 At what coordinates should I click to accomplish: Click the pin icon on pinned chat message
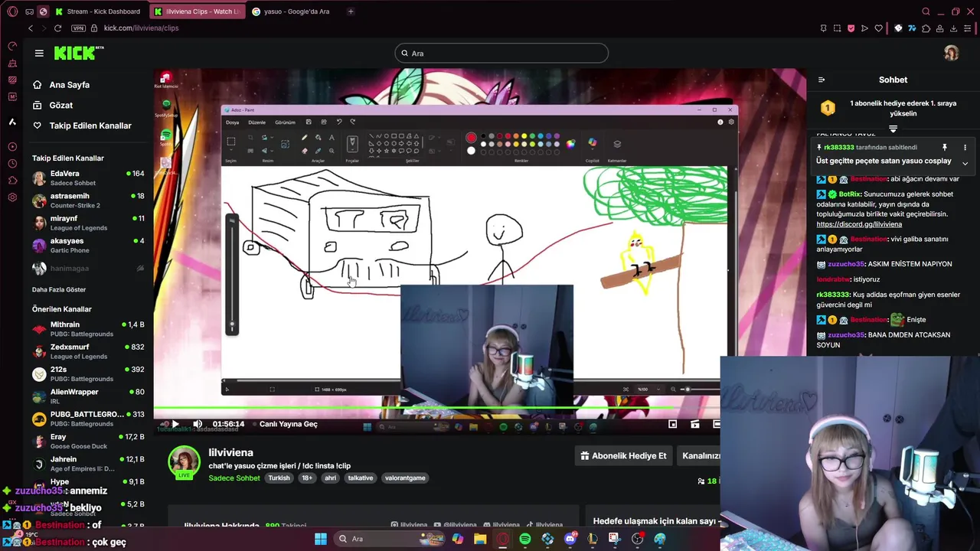pos(944,147)
